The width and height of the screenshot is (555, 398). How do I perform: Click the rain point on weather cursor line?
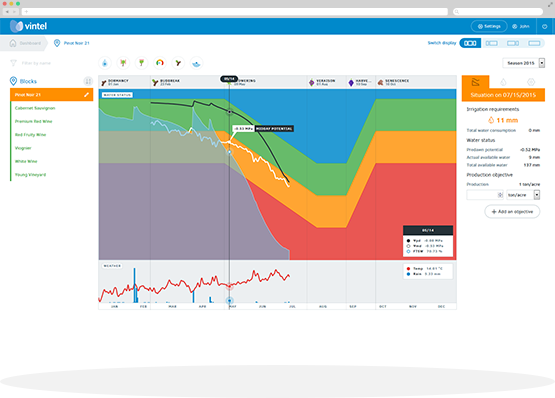229,301
